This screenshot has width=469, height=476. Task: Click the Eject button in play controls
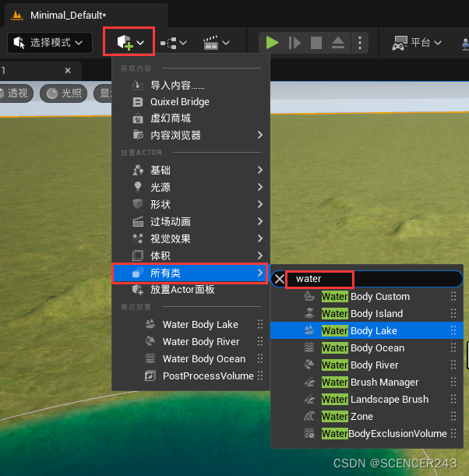pos(338,43)
